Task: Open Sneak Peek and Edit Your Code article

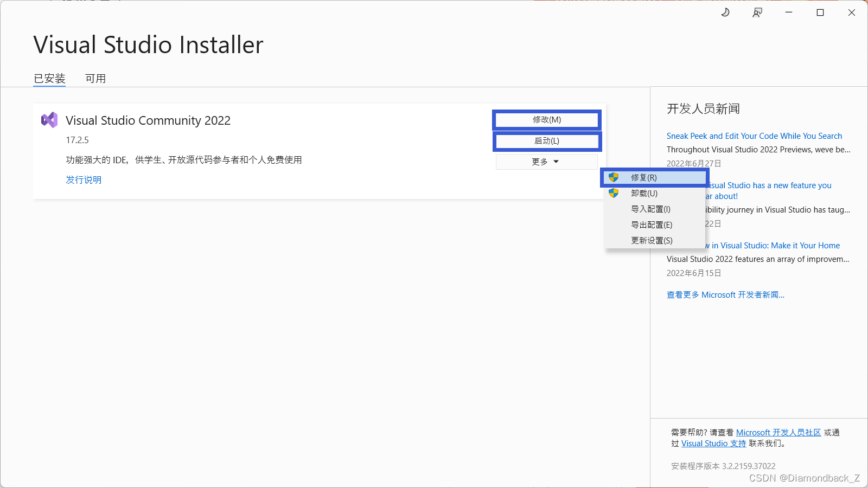Action: click(x=754, y=136)
